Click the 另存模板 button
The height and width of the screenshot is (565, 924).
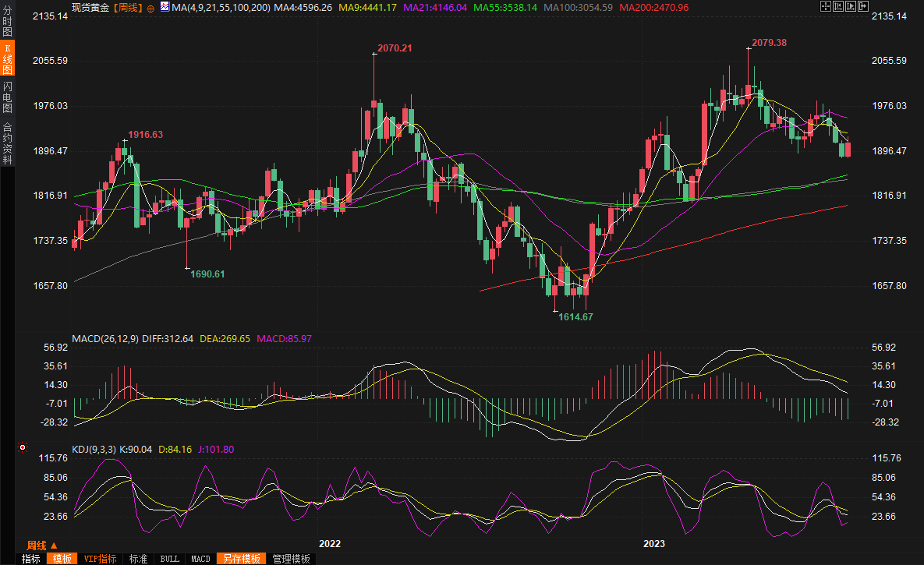[240, 559]
